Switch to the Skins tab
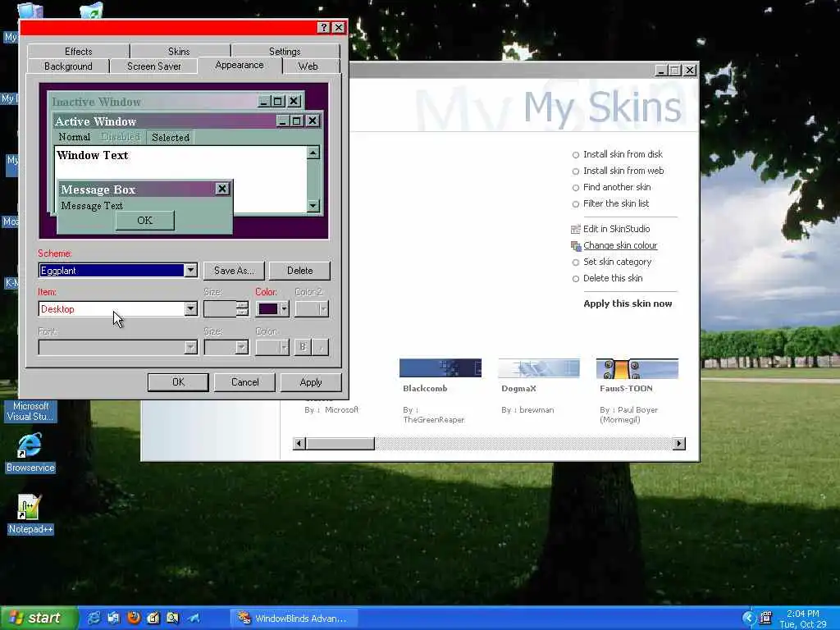The image size is (840, 630). [x=179, y=52]
